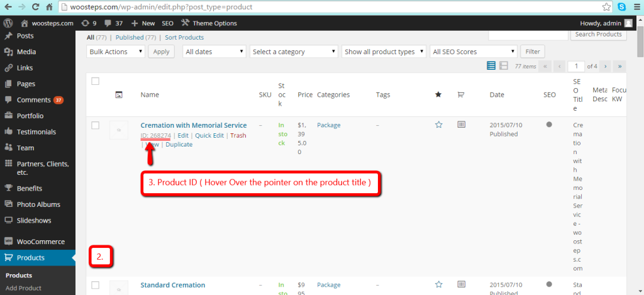Bookmark page with the star icon in address bar
The image size is (644, 295).
[606, 7]
